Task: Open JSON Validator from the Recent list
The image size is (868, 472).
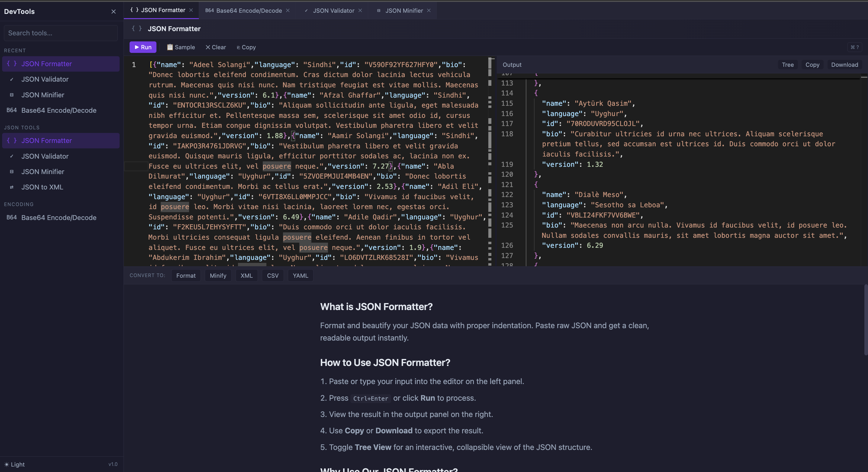Action: point(44,79)
